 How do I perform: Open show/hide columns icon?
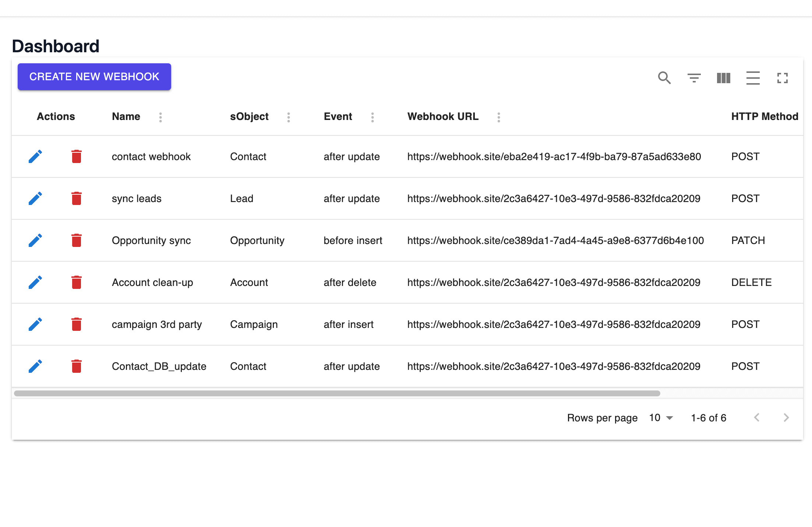[x=723, y=78]
